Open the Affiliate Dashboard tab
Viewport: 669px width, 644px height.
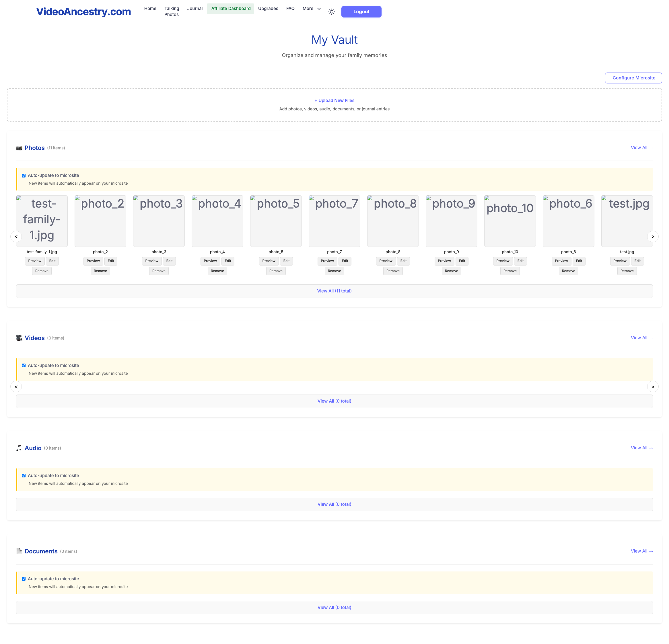pos(231,9)
